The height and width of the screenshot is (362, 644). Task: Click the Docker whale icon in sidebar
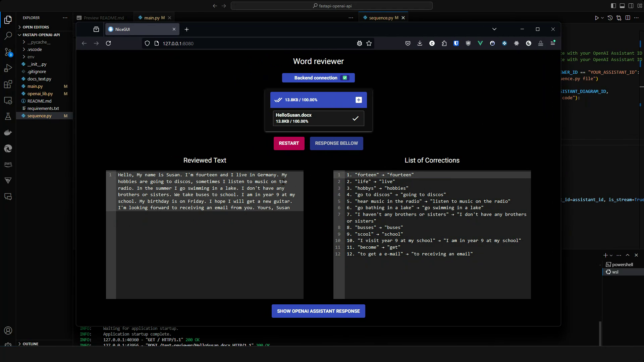tap(8, 133)
